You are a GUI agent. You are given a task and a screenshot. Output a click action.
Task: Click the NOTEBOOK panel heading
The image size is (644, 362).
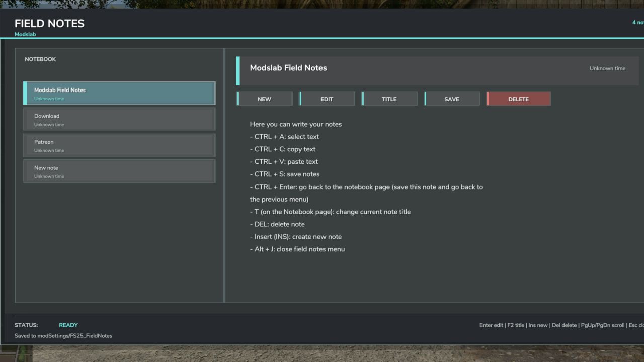[x=40, y=59]
